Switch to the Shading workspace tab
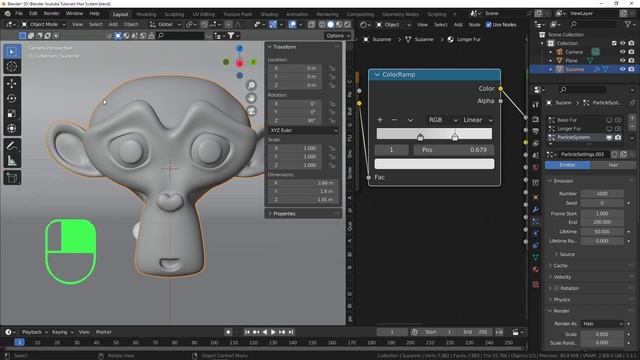 click(x=269, y=14)
